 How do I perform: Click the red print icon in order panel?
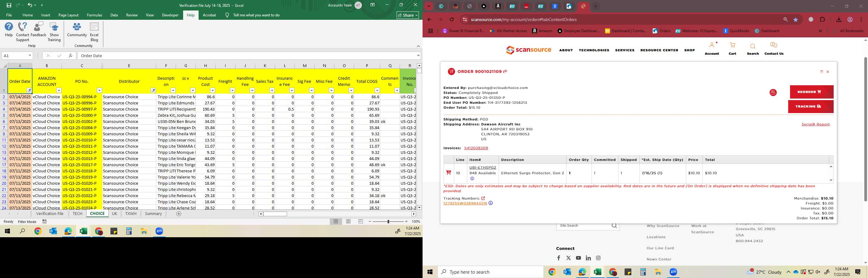(x=773, y=92)
